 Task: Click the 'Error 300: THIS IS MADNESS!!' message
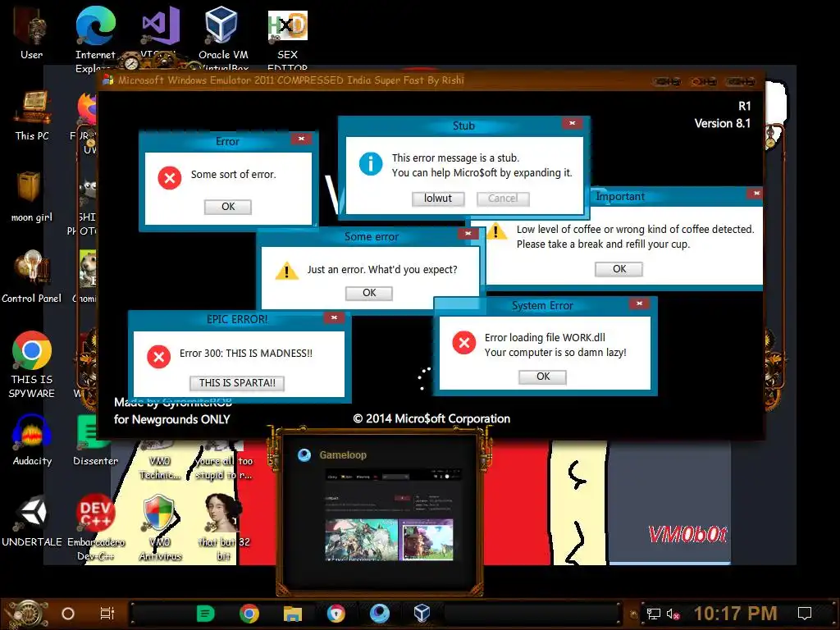coord(246,353)
